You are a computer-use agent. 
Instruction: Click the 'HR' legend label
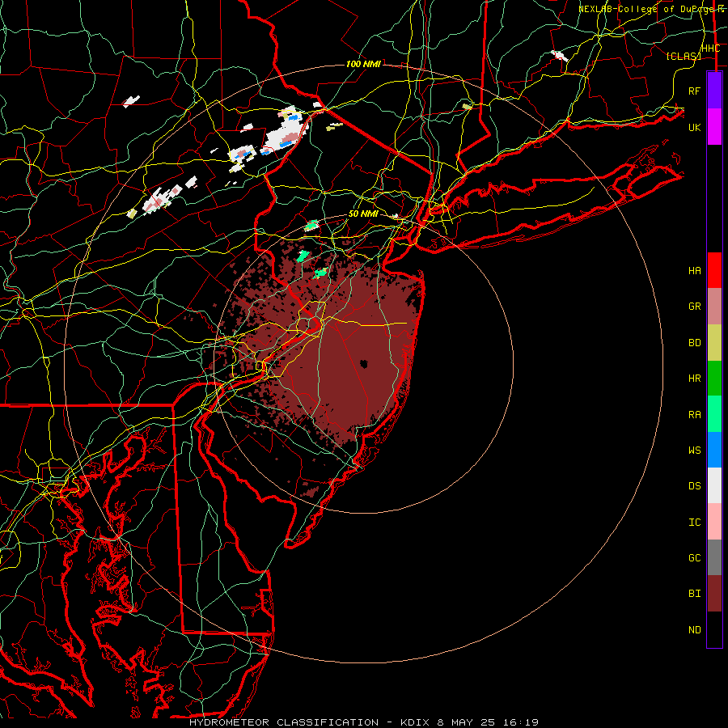pyautogui.click(x=694, y=379)
